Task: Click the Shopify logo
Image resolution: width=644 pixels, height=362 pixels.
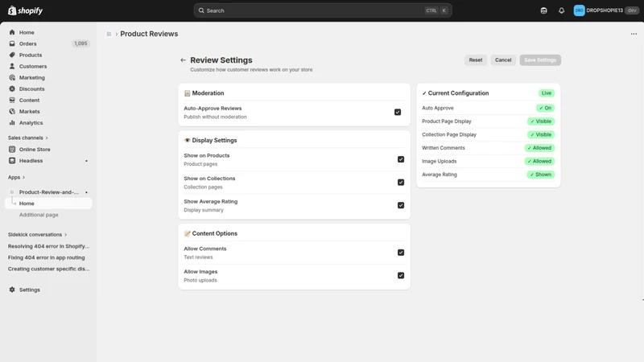Action: (x=26, y=10)
